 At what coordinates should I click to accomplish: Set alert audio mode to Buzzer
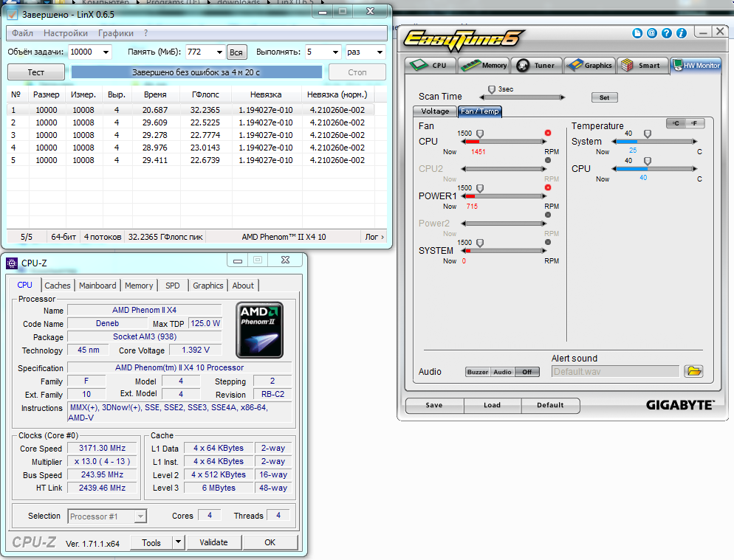click(x=478, y=372)
